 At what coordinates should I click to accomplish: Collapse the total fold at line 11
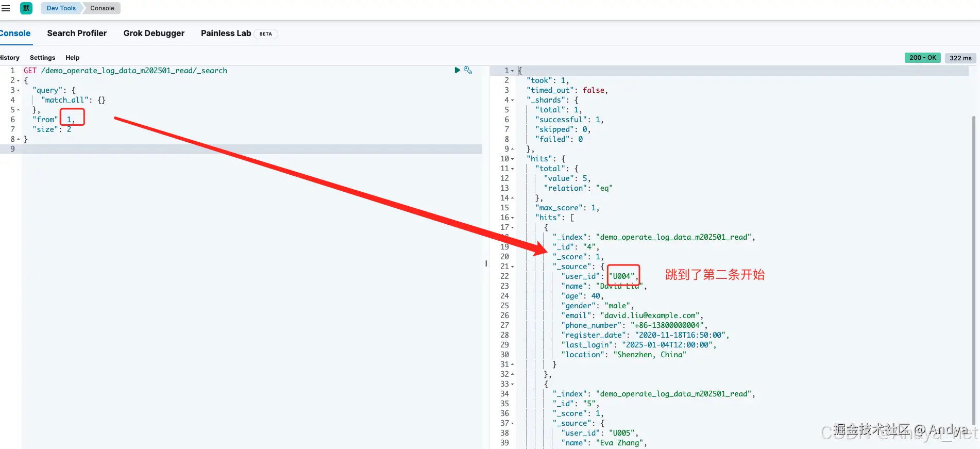click(512, 169)
